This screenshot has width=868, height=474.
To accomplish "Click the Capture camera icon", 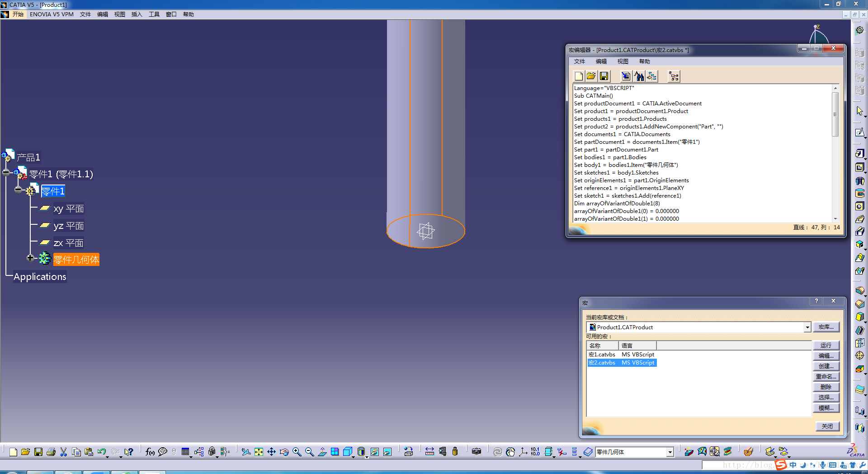I will pyautogui.click(x=476, y=452).
